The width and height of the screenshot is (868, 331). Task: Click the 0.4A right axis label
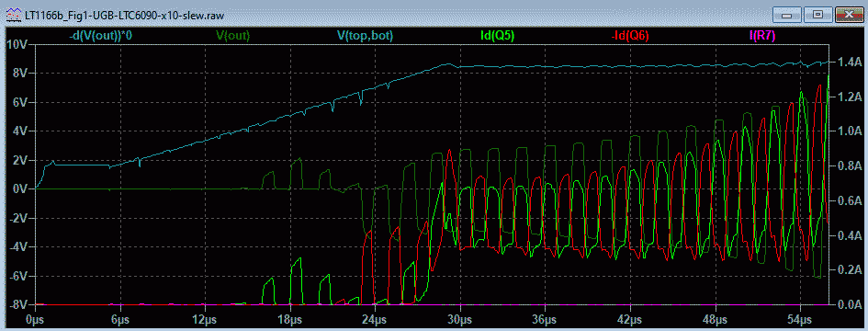tap(850, 235)
